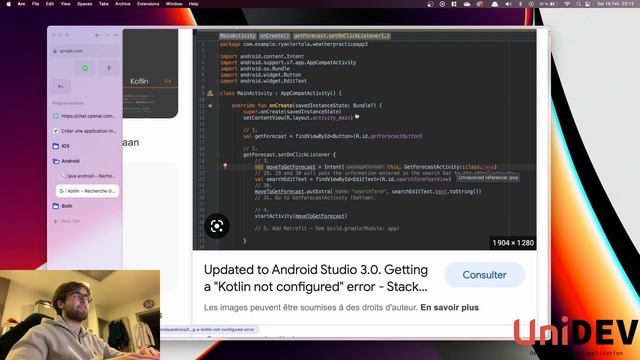This screenshot has height=360, width=640.
Task: Open the Tabs menu
Action: click(104, 4)
